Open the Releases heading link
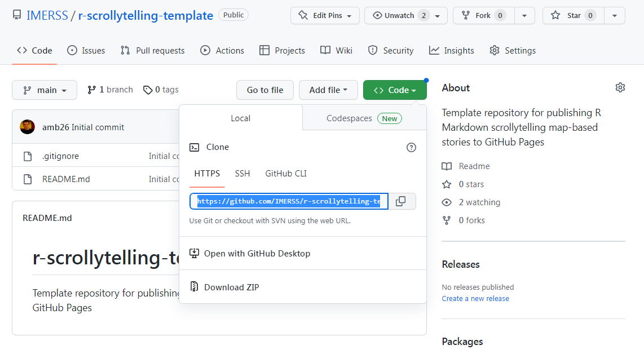Screen dimensions: 644x354 pyautogui.click(x=460, y=264)
